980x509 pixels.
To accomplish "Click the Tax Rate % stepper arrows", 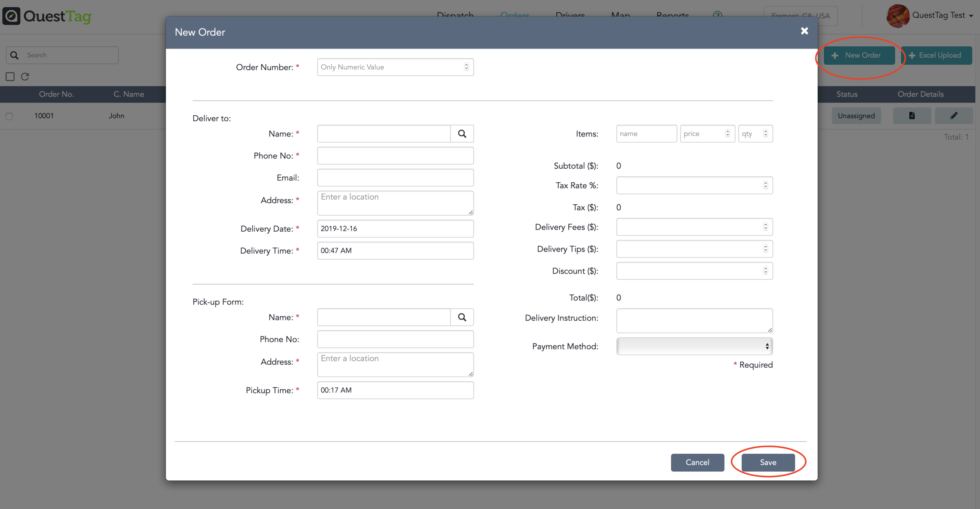I will pos(765,185).
